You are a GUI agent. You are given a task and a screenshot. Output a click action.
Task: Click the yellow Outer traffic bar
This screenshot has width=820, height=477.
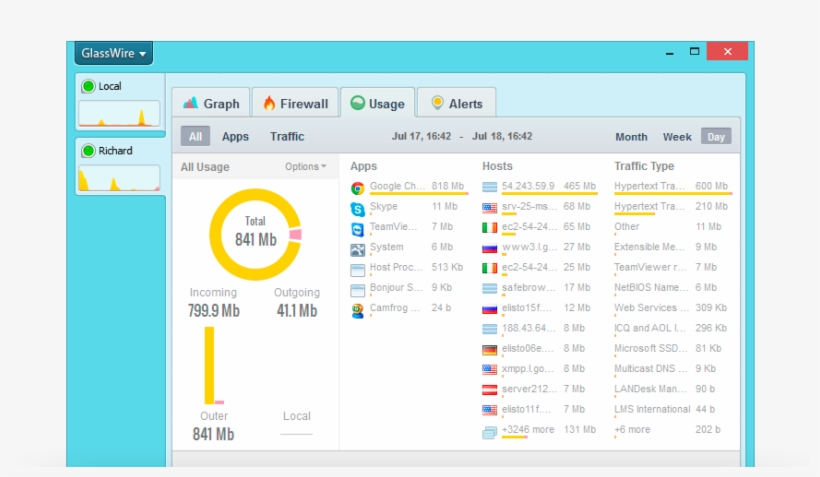point(209,365)
